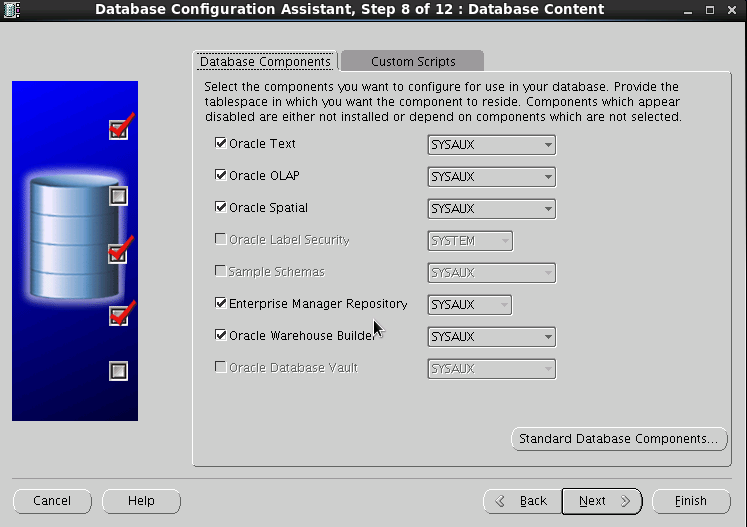Open the Help button
The image size is (747, 527).
[x=141, y=501]
